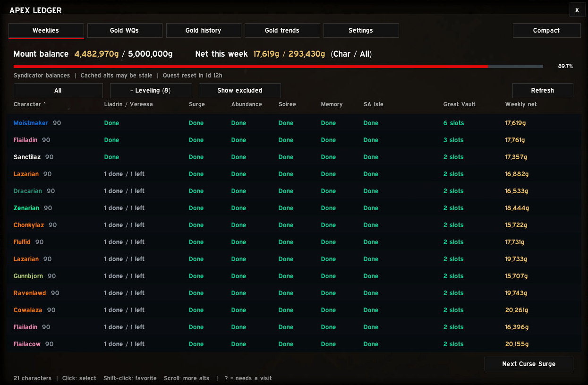
Task: Click the Weekly net column header
Action: click(521, 104)
